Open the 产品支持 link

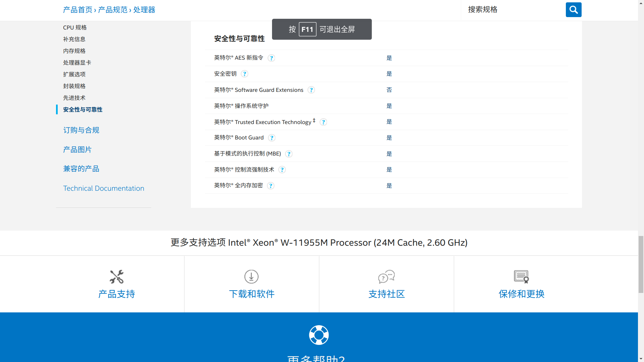coord(117,294)
